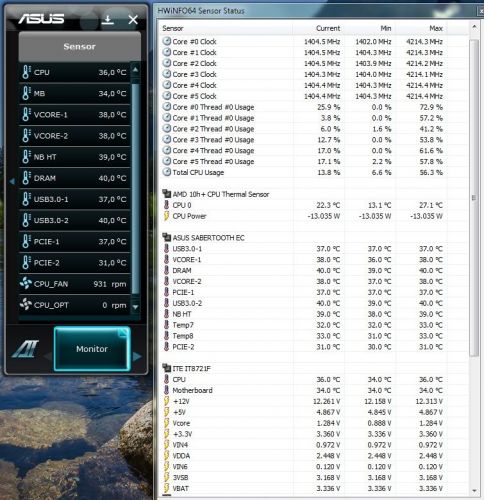Click HWiNFO scrollbar up arrow
Screen dimensions: 484x500
point(474,27)
